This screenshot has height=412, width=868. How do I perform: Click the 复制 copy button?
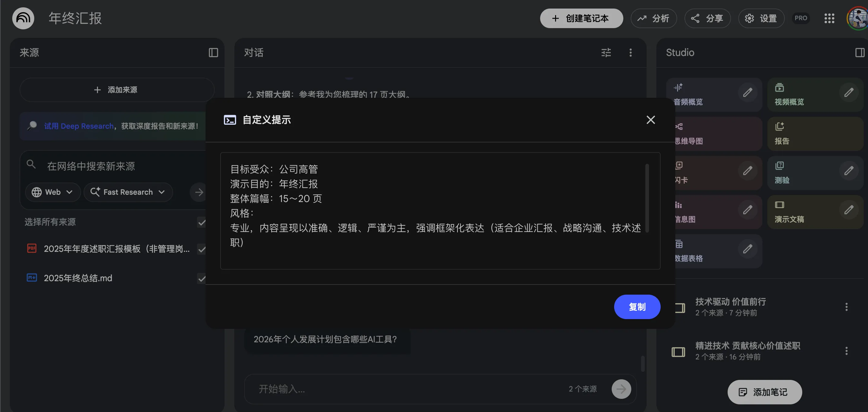[x=637, y=307]
